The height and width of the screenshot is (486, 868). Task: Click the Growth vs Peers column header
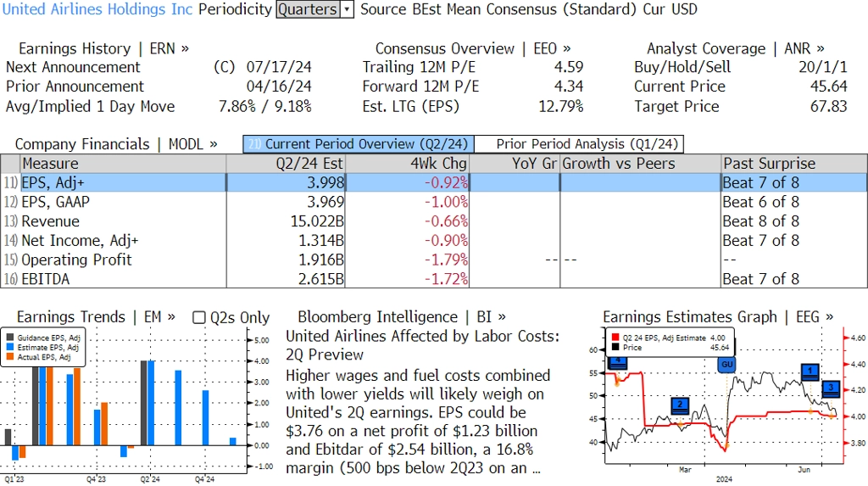pyautogui.click(x=641, y=164)
